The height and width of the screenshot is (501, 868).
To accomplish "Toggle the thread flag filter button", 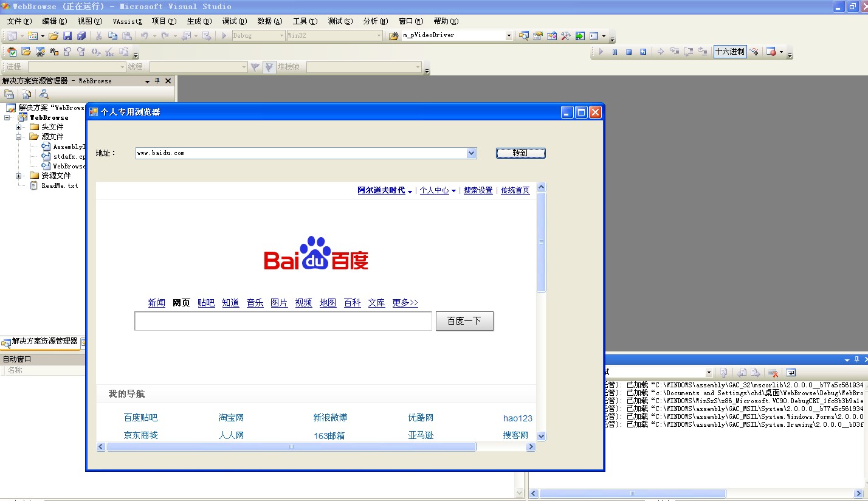I will [269, 67].
